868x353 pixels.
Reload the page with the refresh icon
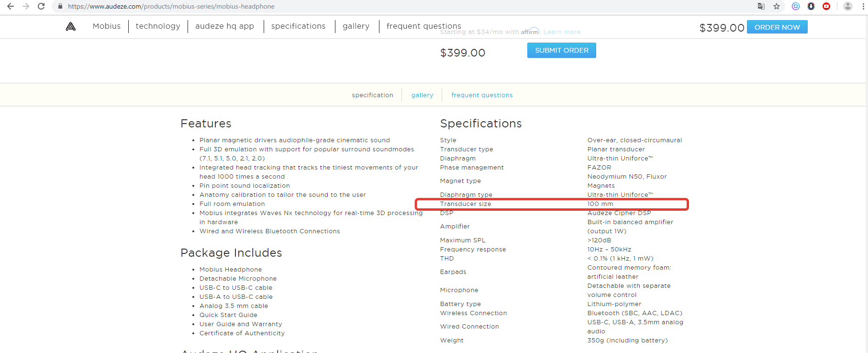coord(41,6)
